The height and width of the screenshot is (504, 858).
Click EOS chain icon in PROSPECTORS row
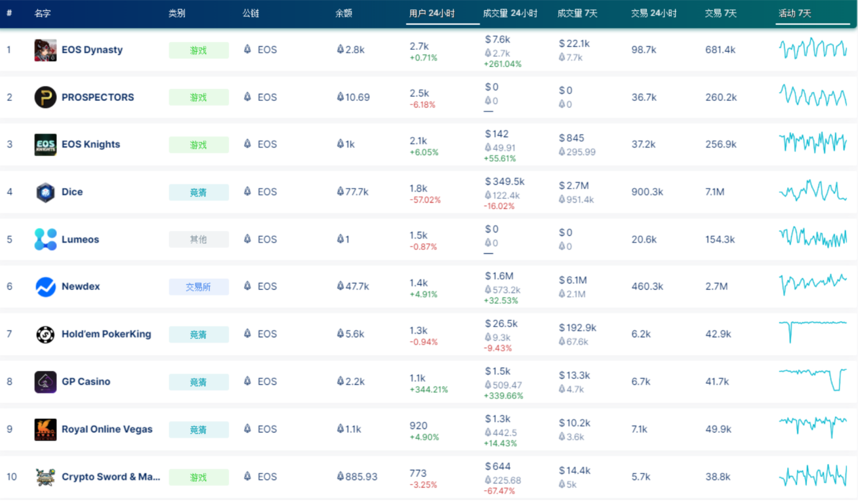pyautogui.click(x=247, y=97)
